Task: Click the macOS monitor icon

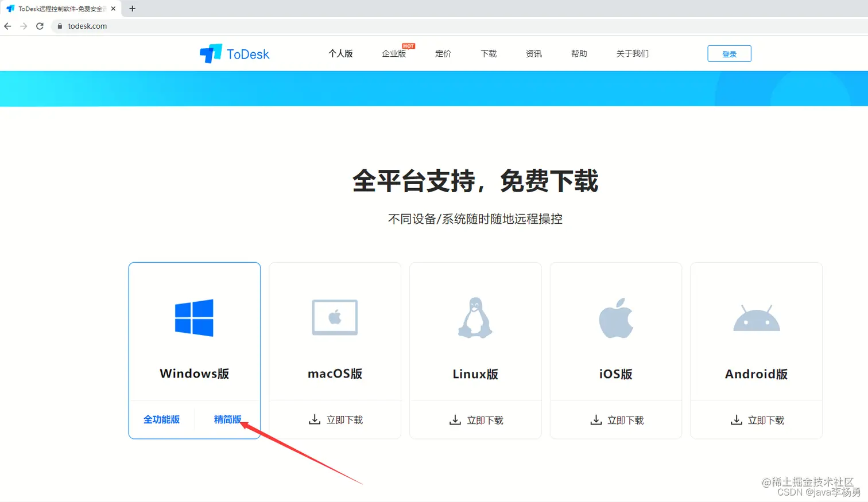Action: (x=335, y=317)
